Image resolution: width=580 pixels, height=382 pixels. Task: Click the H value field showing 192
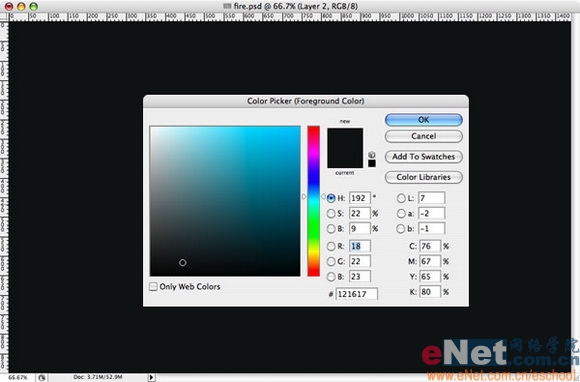[360, 198]
